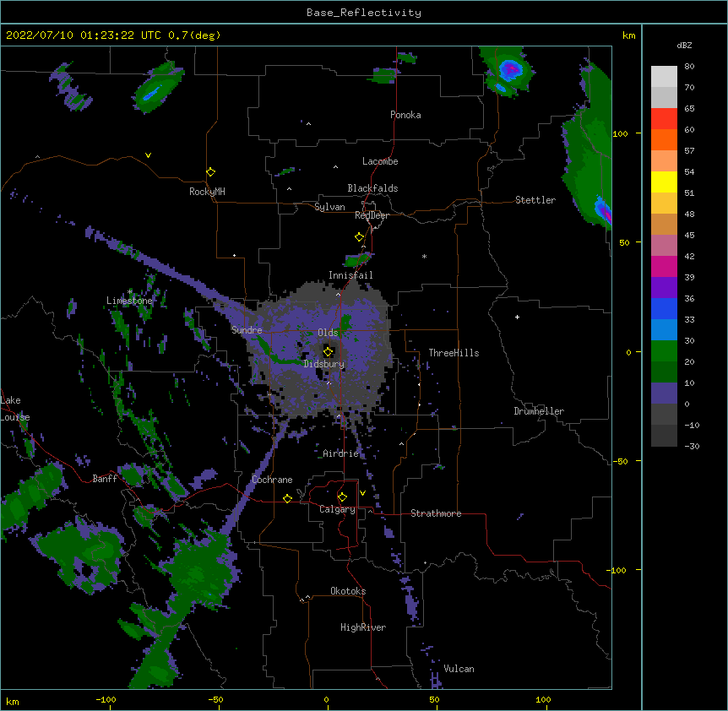Select the ThreeHills label

[454, 353]
